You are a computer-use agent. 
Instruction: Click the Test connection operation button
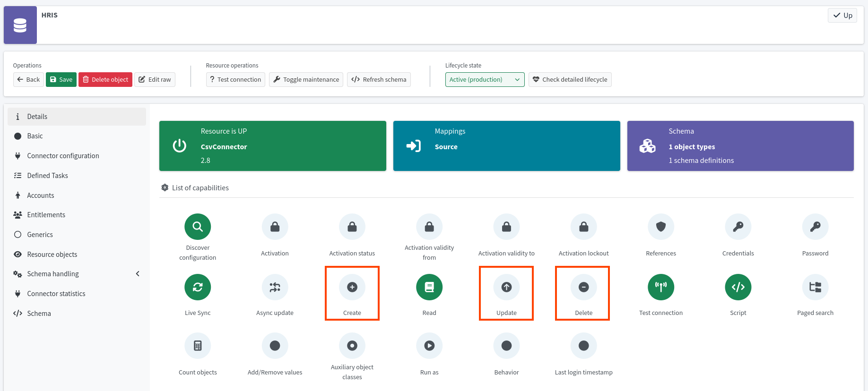point(235,79)
